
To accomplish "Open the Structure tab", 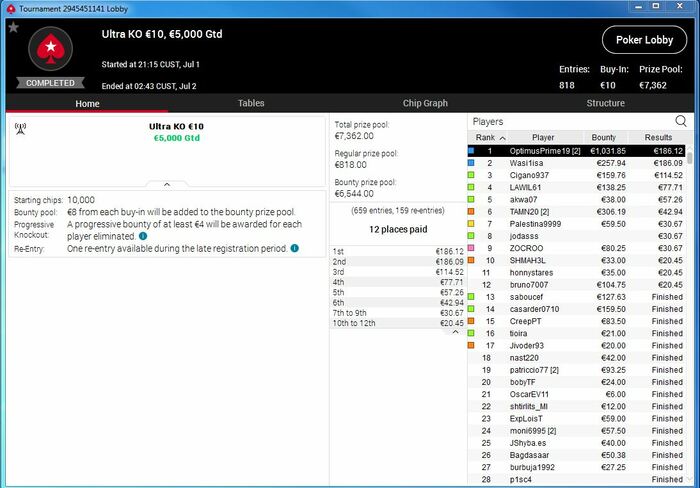I will (x=605, y=103).
